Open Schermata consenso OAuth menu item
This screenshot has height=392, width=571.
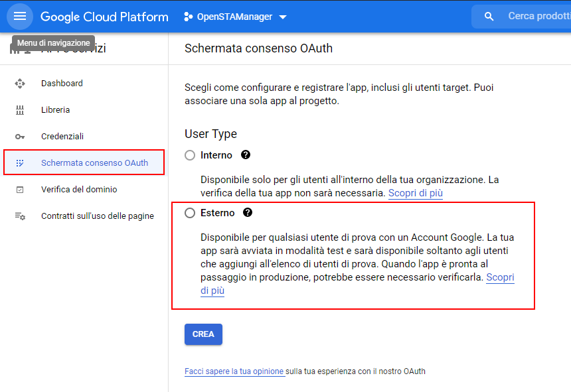pos(94,163)
